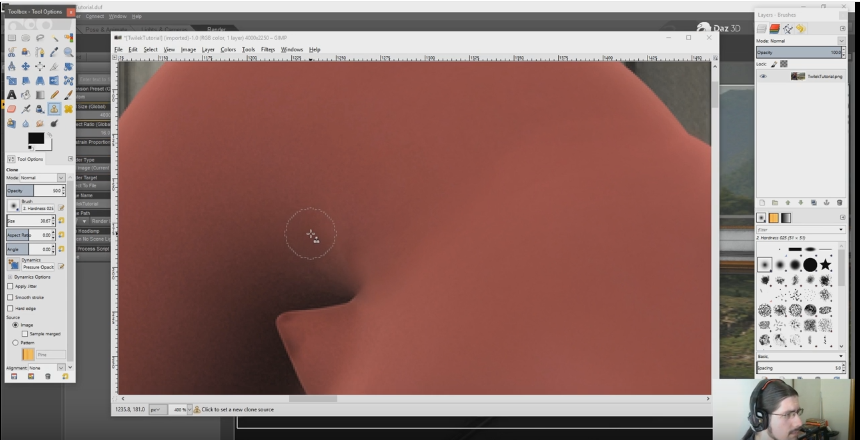The height and width of the screenshot is (440, 860).
Task: Select the Zoom magnifier tool
Action: click(x=69, y=52)
